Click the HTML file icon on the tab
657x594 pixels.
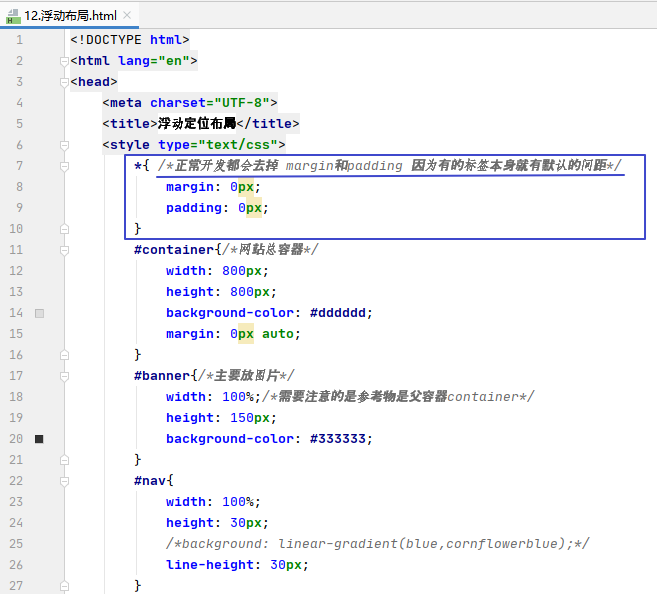tap(13, 16)
